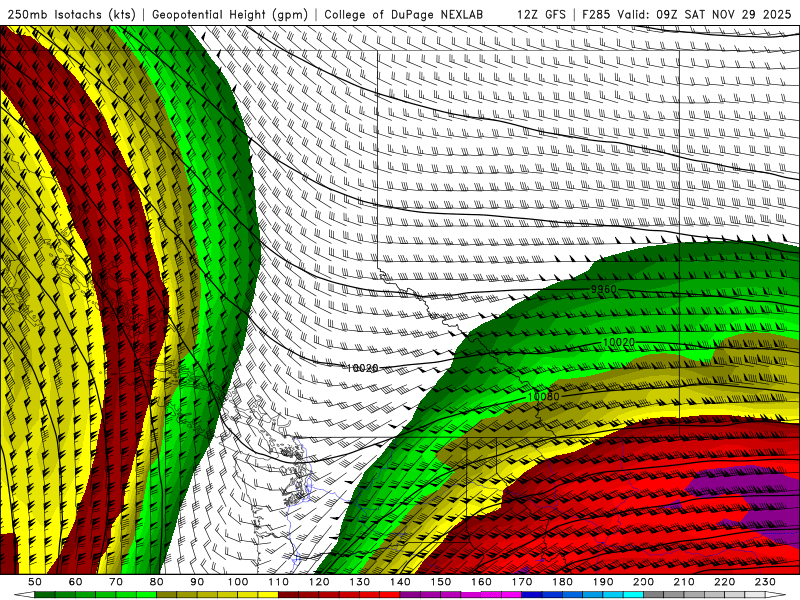The height and width of the screenshot is (600, 800).
Task: Click the '160' knot scale label
Action: pyautogui.click(x=481, y=582)
